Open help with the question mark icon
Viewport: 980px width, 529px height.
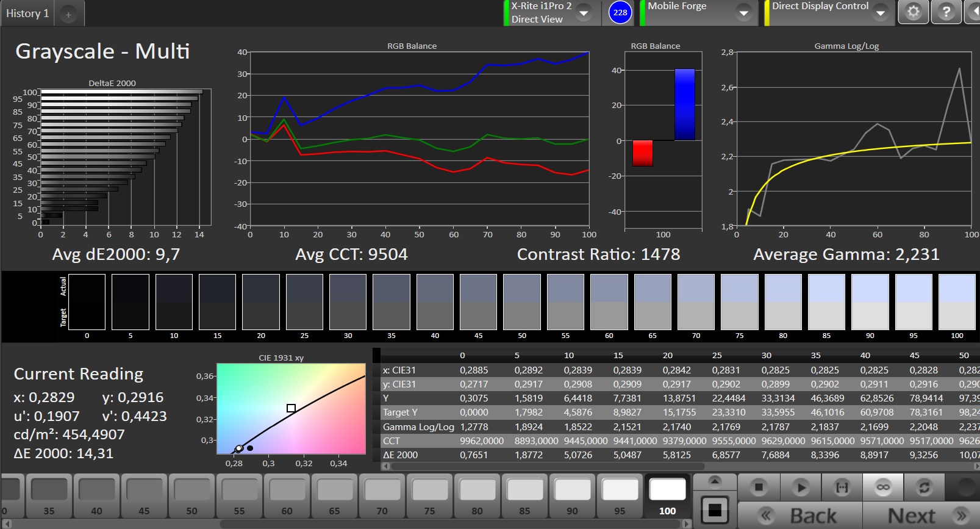tap(946, 12)
